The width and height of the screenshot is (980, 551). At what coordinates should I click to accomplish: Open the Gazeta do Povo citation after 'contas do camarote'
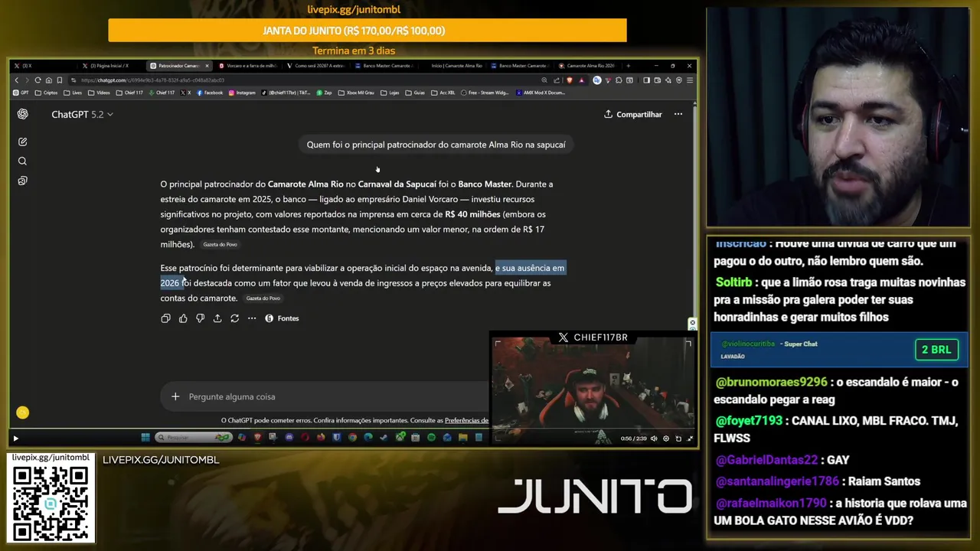(263, 298)
